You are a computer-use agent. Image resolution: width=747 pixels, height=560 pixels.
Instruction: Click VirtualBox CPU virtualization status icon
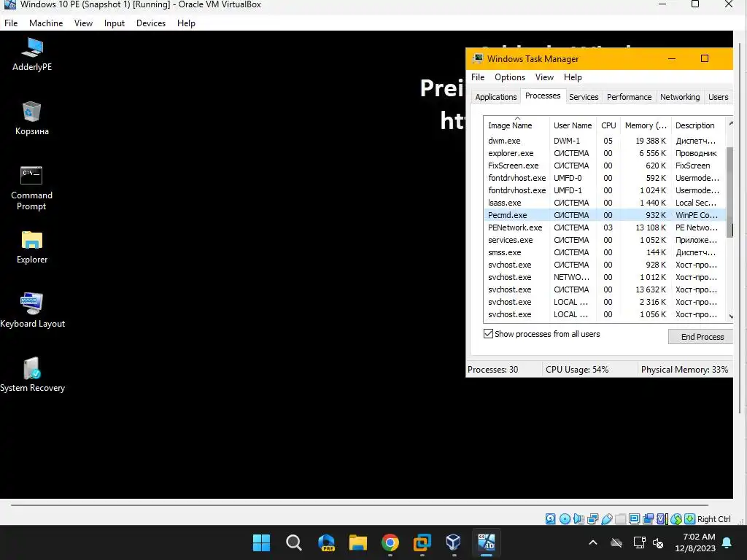click(662, 519)
